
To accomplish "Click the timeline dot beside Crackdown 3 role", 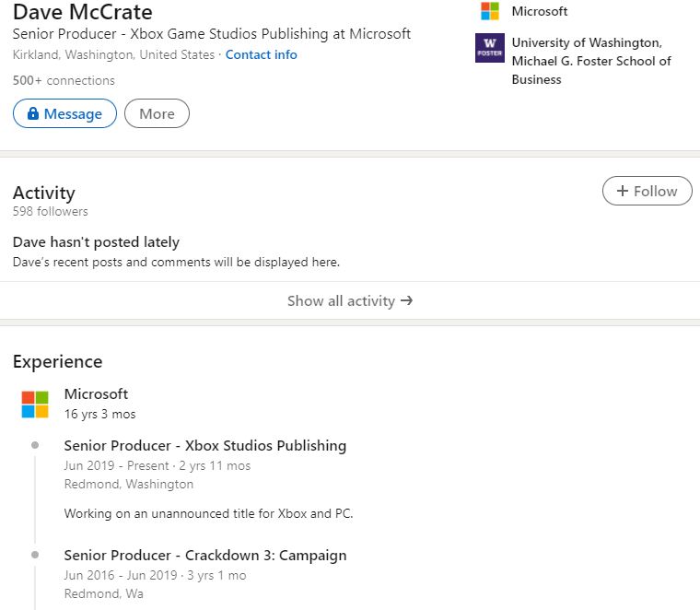I will pyautogui.click(x=35, y=555).
